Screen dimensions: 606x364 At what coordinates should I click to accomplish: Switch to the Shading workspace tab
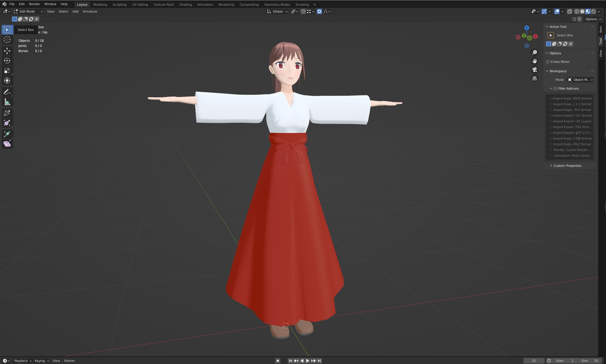pyautogui.click(x=185, y=5)
